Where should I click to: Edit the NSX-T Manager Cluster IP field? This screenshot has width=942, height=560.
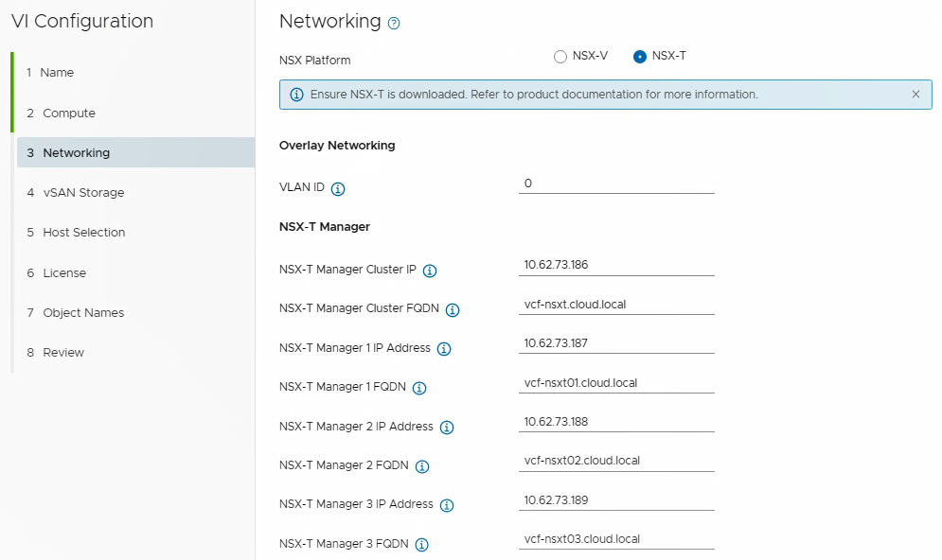[615, 265]
